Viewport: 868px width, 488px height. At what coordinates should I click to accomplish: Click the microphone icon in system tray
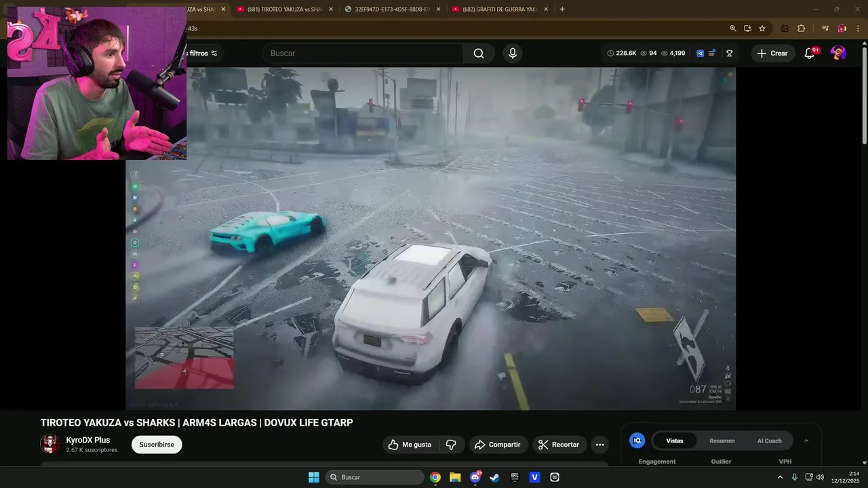coord(795,477)
